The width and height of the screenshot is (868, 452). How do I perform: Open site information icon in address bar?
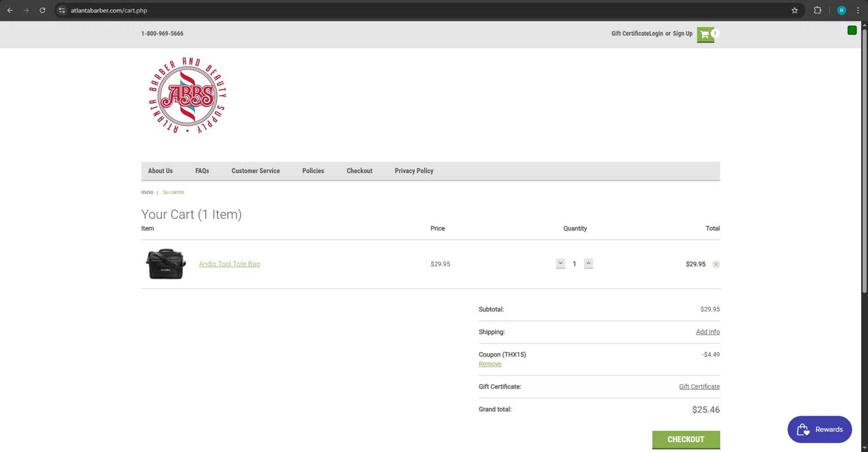pyautogui.click(x=62, y=10)
